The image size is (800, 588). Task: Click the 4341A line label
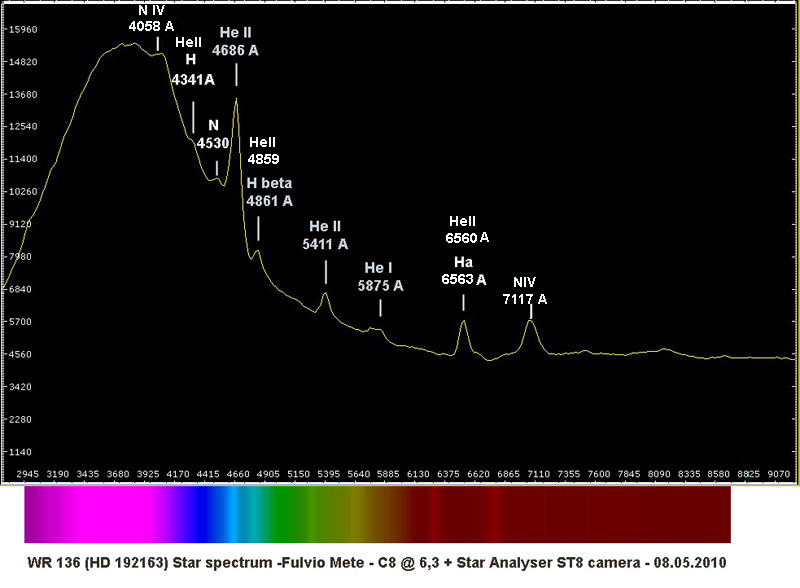click(193, 80)
